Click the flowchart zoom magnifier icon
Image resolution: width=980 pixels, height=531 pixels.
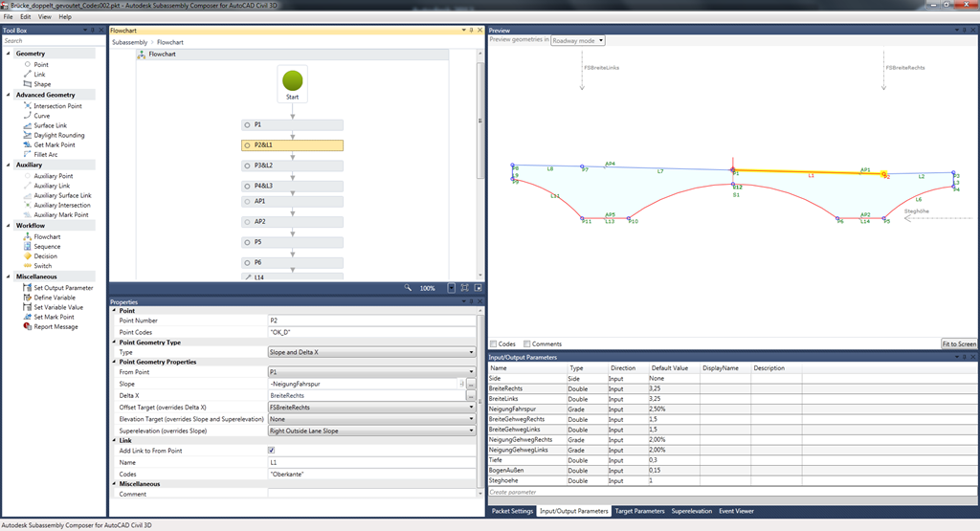[x=408, y=287]
